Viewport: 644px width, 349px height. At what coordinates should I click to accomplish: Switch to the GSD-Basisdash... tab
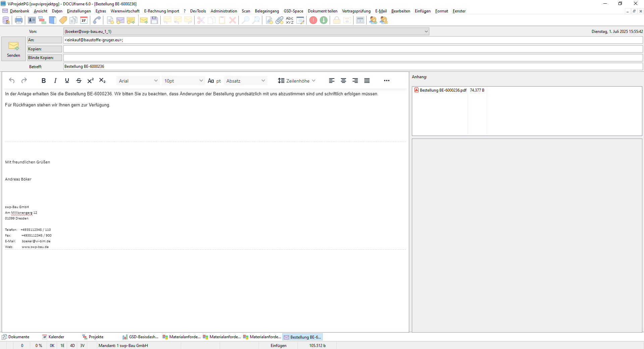click(141, 337)
